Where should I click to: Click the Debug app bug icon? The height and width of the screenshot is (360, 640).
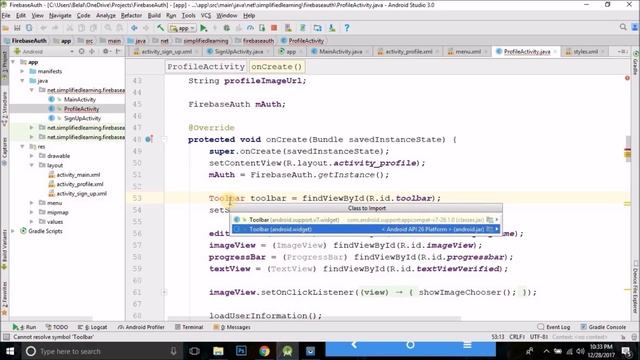[x=227, y=28]
